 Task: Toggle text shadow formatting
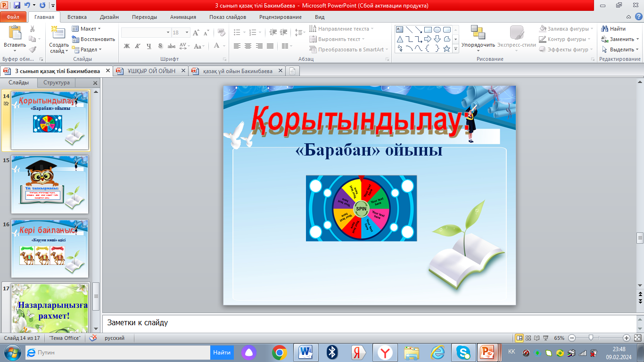click(160, 46)
